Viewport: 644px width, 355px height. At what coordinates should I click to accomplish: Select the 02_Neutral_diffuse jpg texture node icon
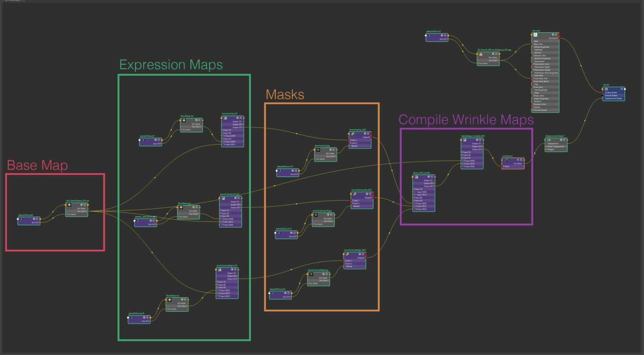pos(481,54)
